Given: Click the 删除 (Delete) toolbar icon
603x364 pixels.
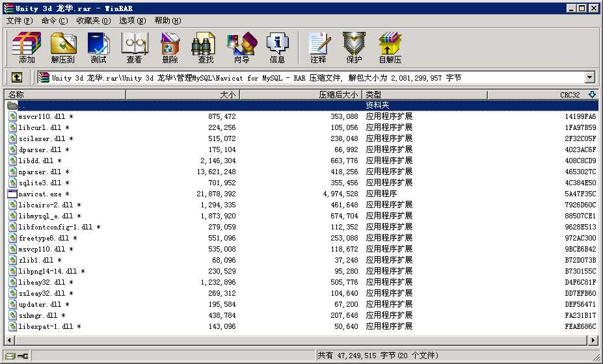Looking at the screenshot, I should click(x=170, y=47).
